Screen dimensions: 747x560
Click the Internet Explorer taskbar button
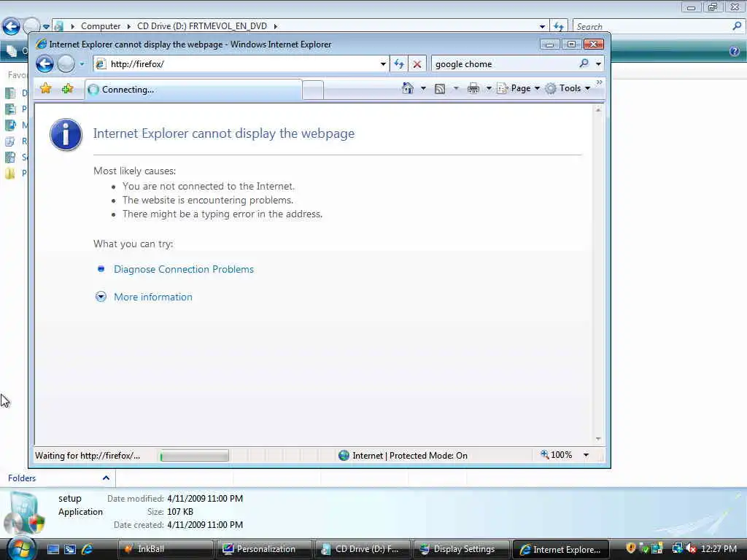point(560,549)
